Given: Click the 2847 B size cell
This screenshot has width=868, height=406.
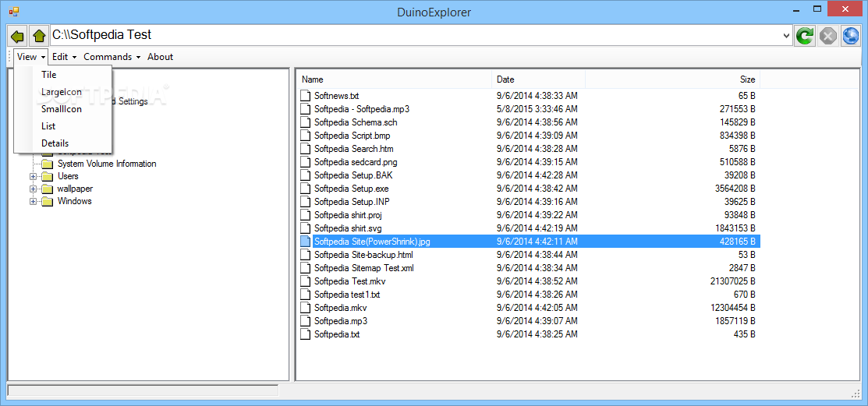Looking at the screenshot, I should 742,268.
